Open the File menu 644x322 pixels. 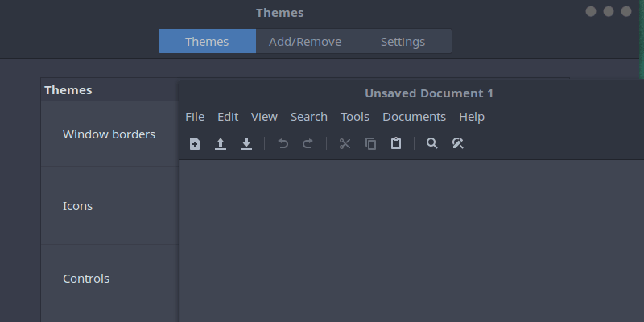click(195, 117)
